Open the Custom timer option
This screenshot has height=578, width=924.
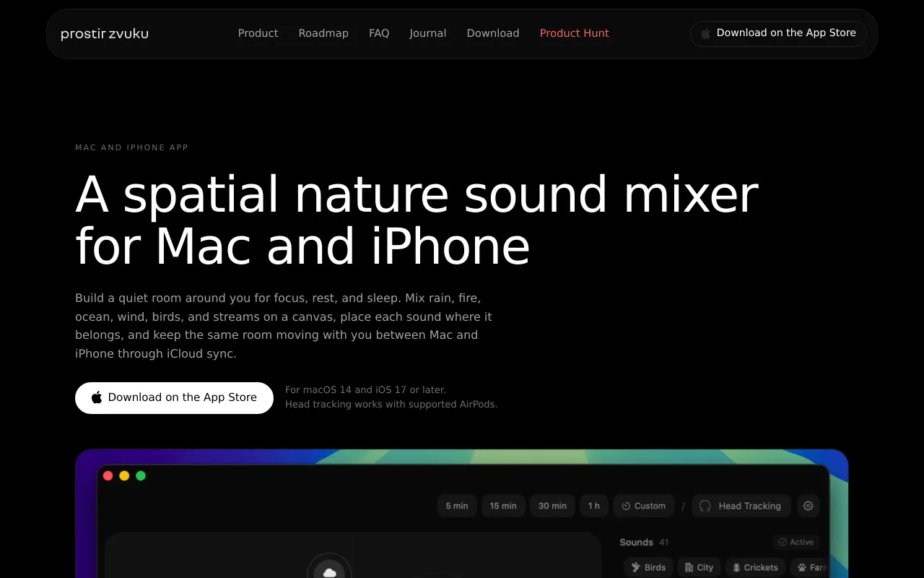click(644, 506)
